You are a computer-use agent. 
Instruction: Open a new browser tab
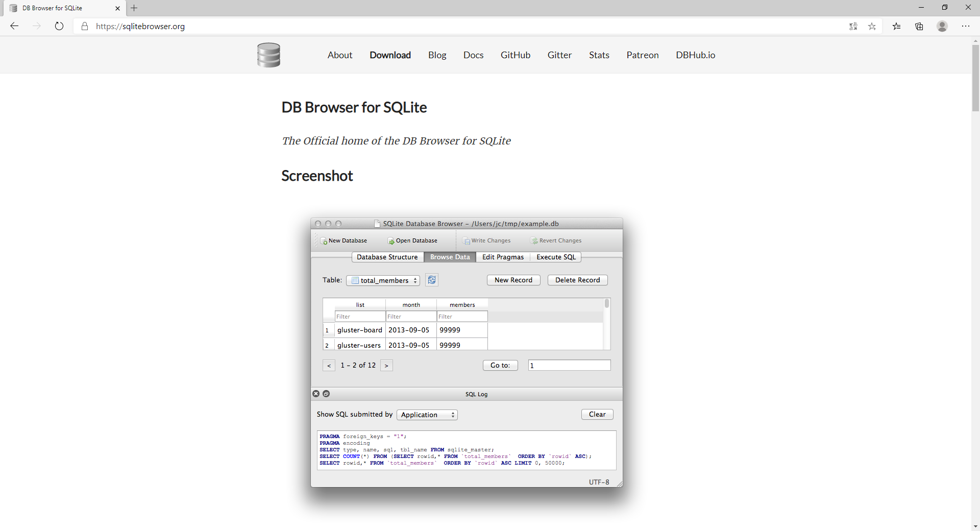pyautogui.click(x=134, y=8)
